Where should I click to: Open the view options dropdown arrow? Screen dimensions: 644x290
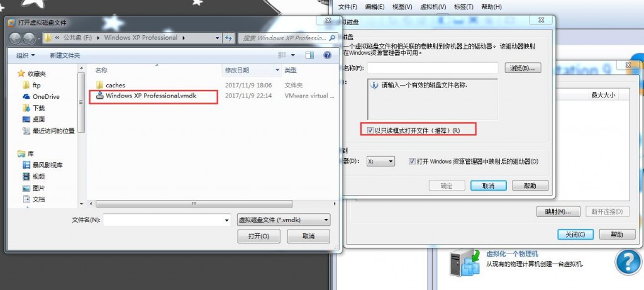point(293,55)
